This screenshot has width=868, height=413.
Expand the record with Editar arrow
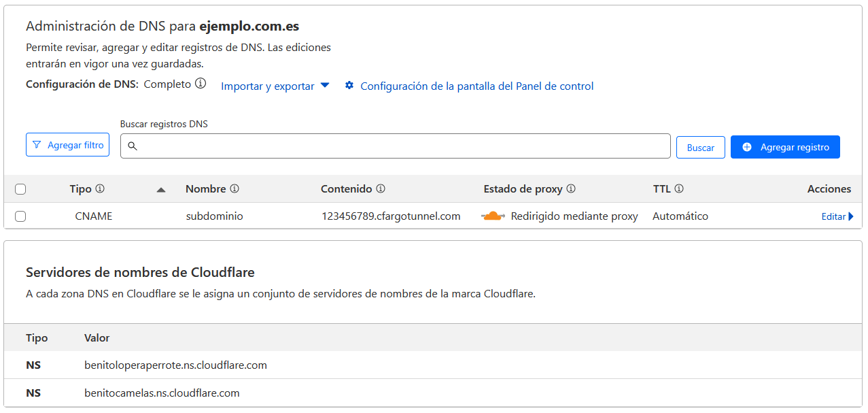(837, 216)
